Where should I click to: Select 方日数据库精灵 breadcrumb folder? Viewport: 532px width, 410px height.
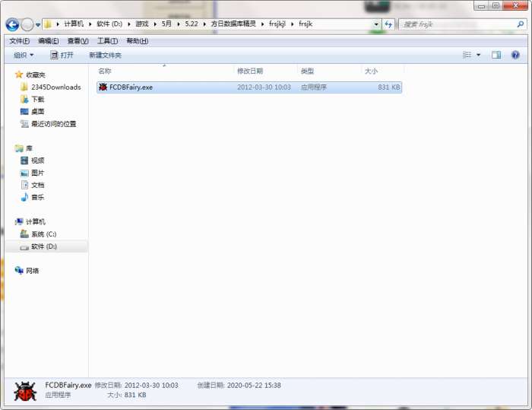(x=233, y=24)
